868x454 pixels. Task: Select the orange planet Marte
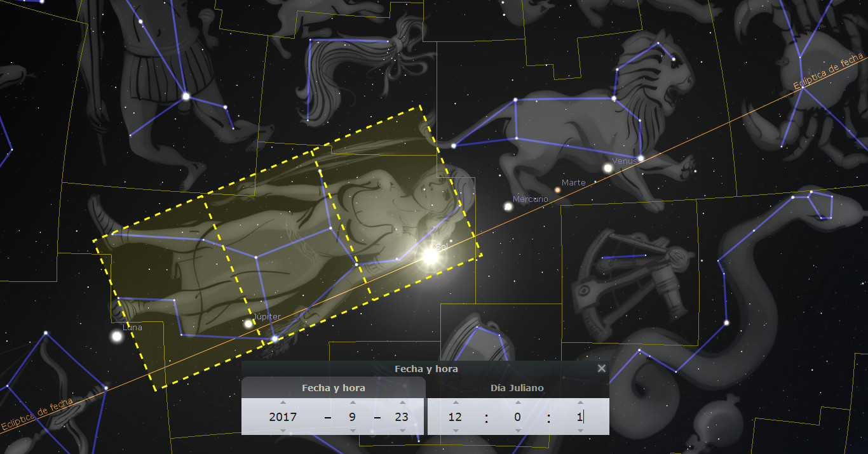[x=558, y=189]
